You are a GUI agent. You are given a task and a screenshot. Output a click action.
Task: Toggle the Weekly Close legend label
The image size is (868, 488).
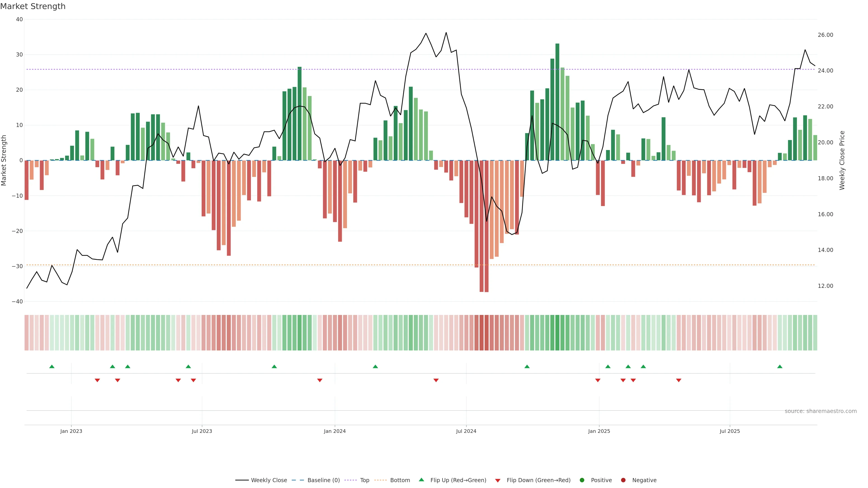pos(269,480)
